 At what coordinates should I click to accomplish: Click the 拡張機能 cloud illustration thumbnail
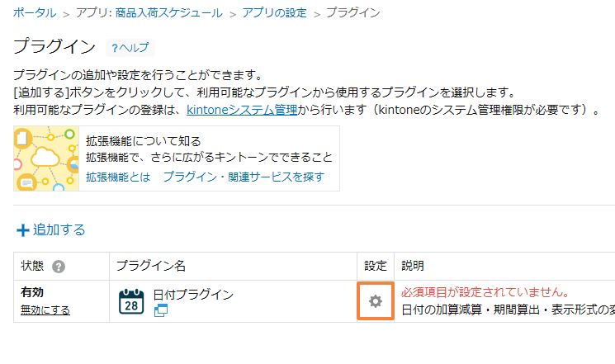coord(46,158)
